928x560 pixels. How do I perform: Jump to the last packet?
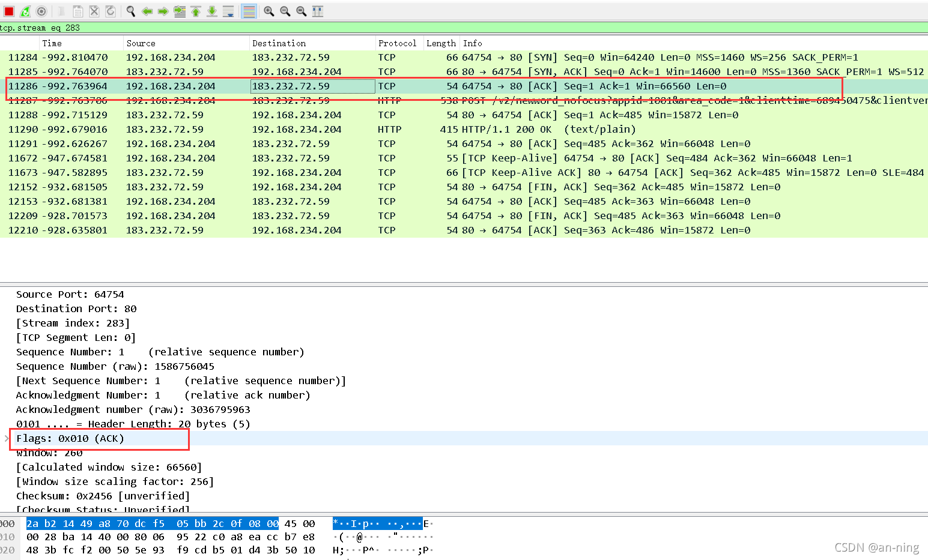pyautogui.click(x=212, y=11)
